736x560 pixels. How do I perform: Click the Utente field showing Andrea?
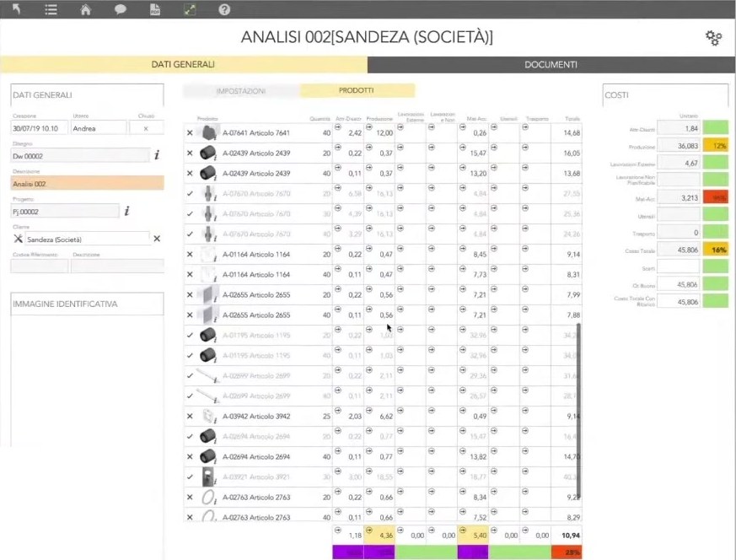tap(99, 128)
